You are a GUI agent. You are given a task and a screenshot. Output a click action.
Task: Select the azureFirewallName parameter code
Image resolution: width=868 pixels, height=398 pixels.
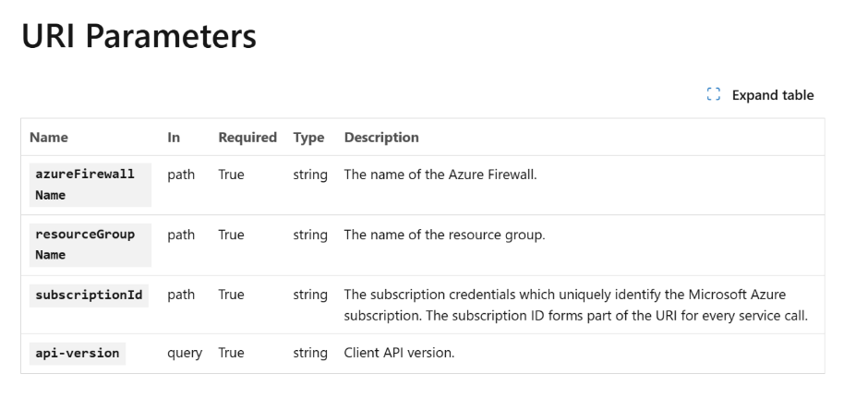[90, 185]
